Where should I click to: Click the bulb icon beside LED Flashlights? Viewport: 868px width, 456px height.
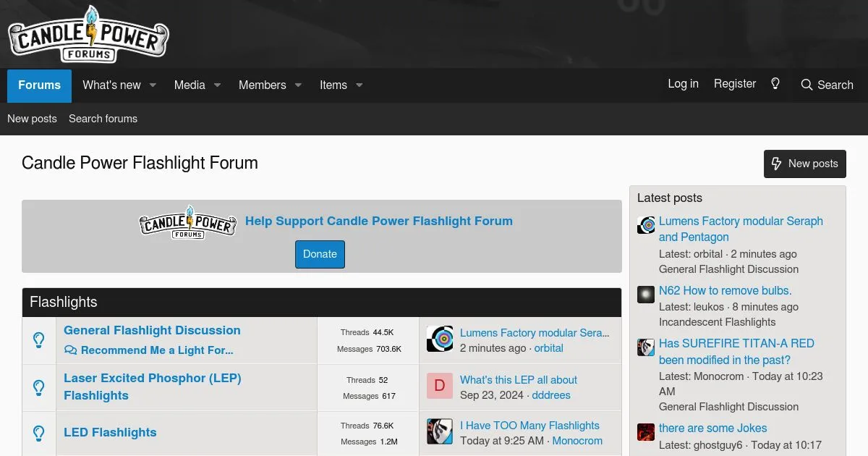click(x=39, y=433)
